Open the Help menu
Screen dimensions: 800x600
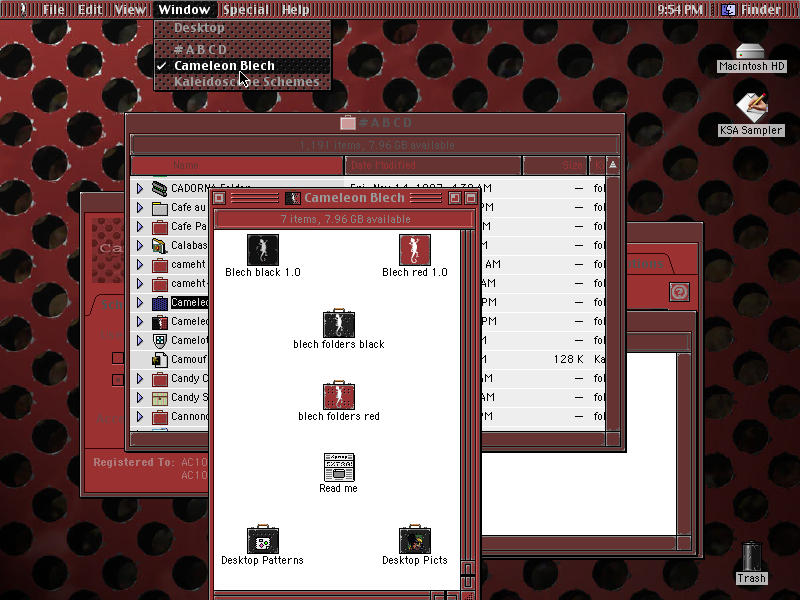pos(295,9)
